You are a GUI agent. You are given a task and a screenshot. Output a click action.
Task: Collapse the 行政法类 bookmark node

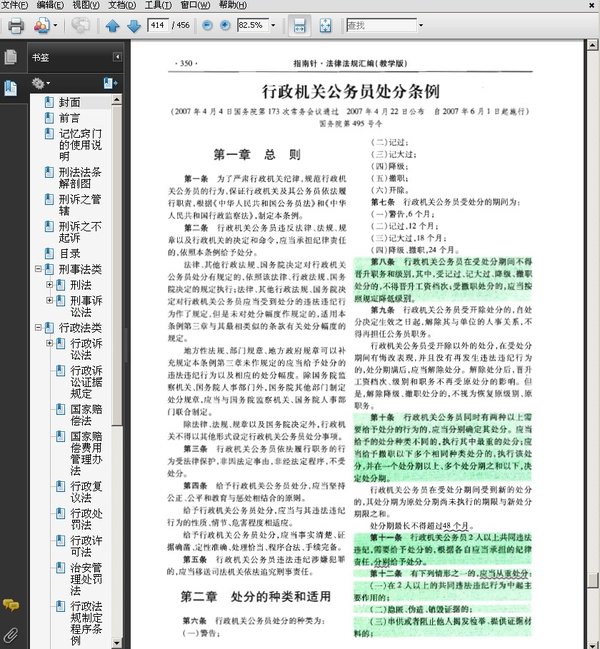pos(38,328)
